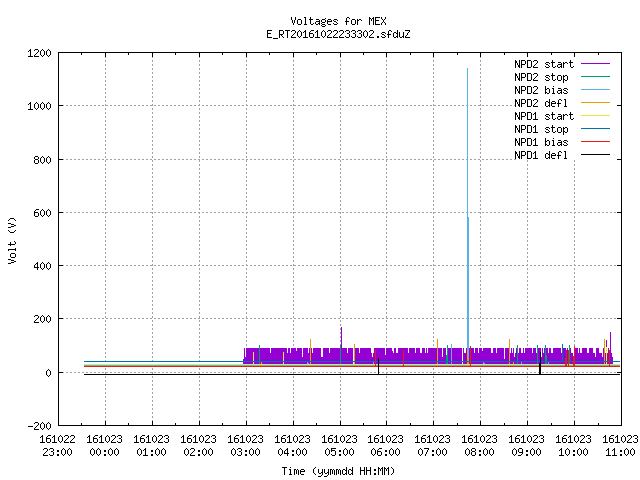Click the green NPD2 stop legend line
The height and width of the screenshot is (480, 640).
pos(596,76)
